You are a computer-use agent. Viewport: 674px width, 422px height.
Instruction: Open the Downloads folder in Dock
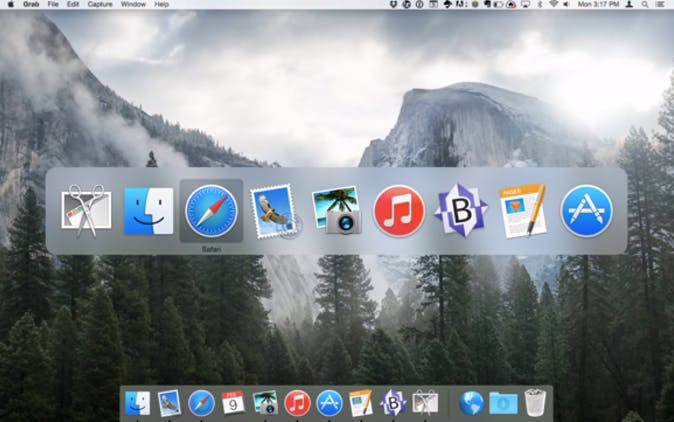point(503,404)
